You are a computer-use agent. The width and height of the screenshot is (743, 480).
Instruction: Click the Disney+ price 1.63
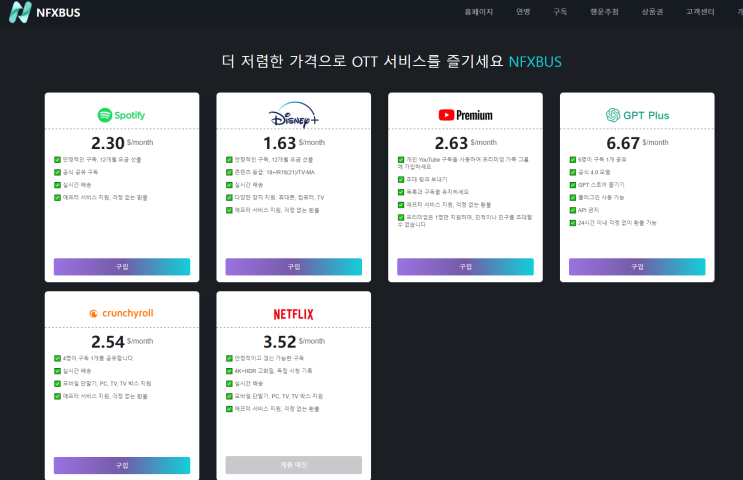coord(280,143)
